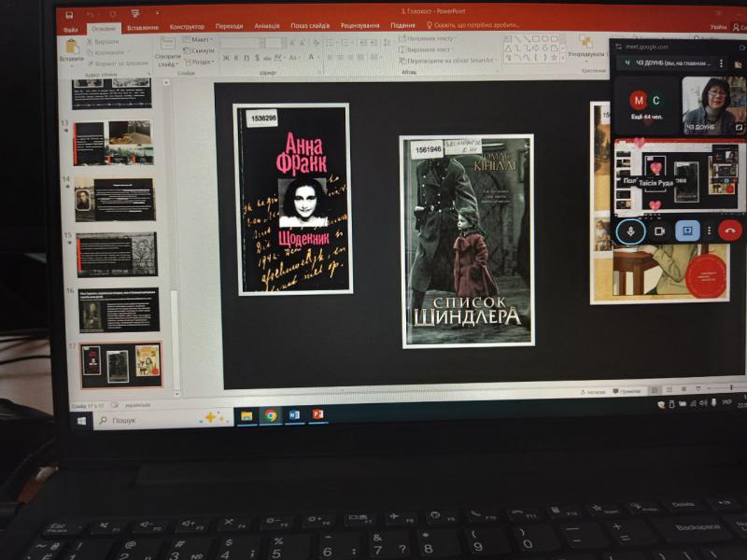Click the Нотатки notes button

click(593, 393)
